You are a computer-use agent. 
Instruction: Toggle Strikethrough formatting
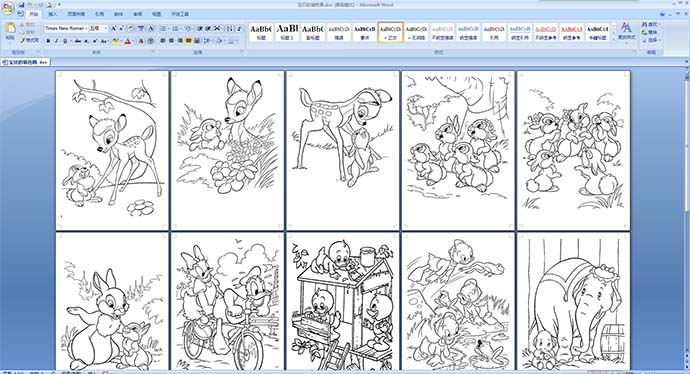78,41
